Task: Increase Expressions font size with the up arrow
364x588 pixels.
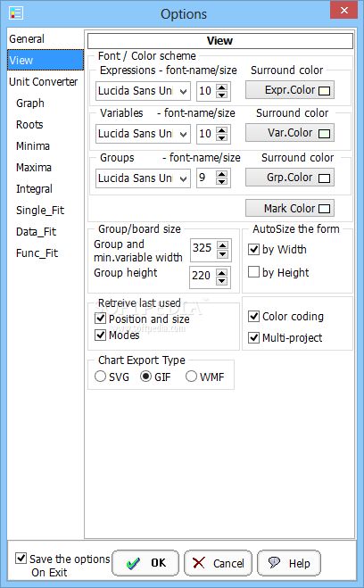Action: coord(222,87)
